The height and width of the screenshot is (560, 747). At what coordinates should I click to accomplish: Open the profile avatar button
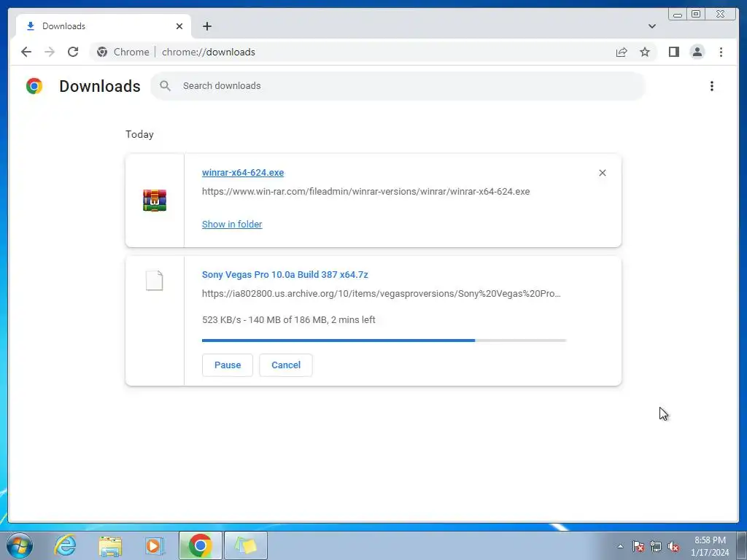697,52
